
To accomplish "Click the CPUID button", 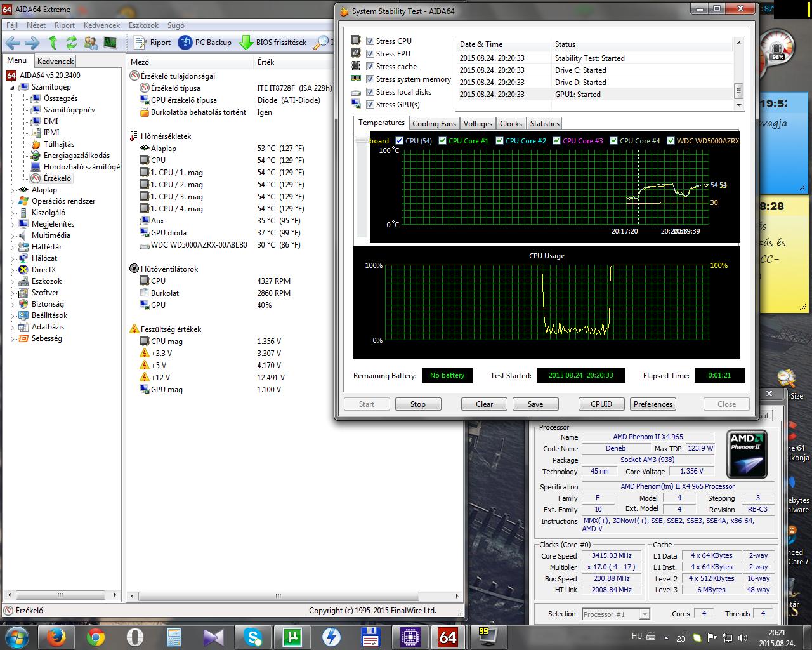I will (601, 404).
